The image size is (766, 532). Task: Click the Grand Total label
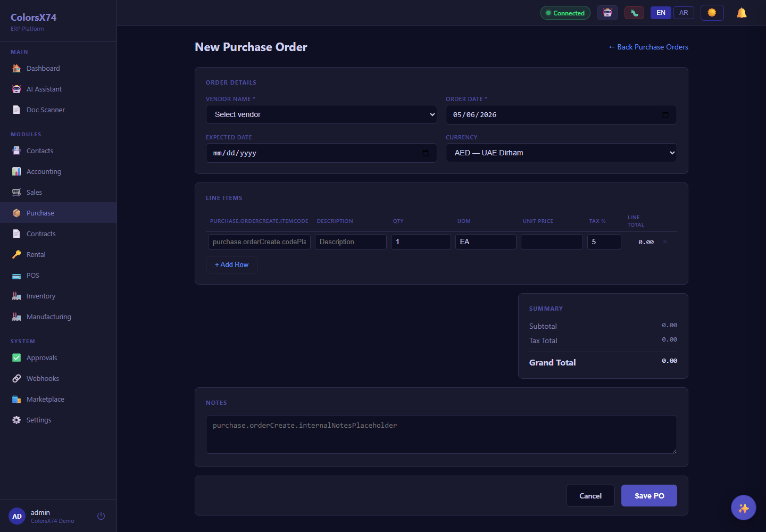[552, 363]
